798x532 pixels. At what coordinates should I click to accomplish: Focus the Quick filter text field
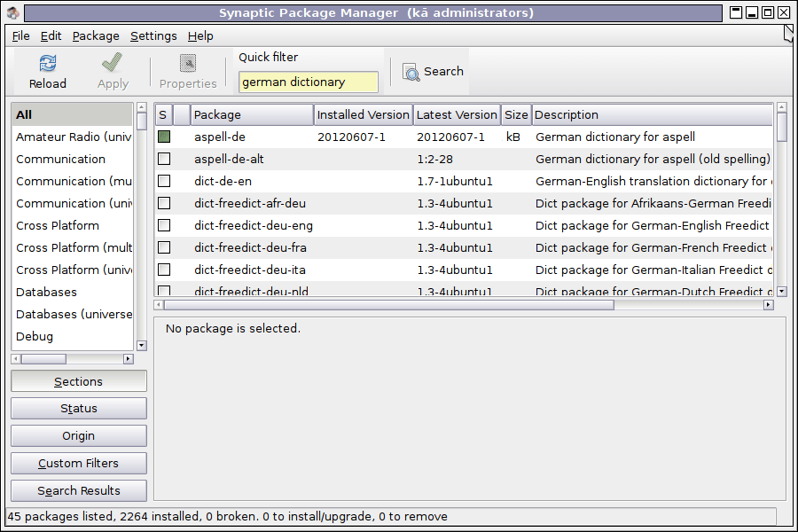(309, 82)
